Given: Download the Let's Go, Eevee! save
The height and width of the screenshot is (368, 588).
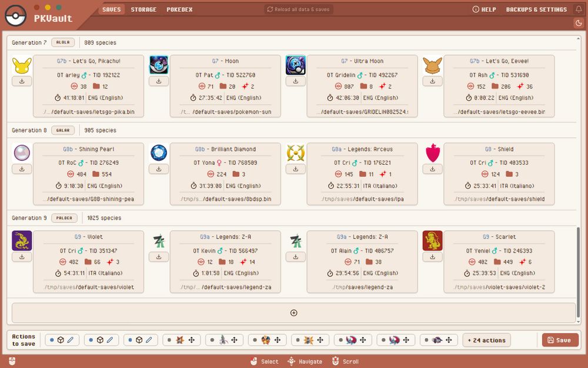Looking at the screenshot, I should tap(432, 81).
